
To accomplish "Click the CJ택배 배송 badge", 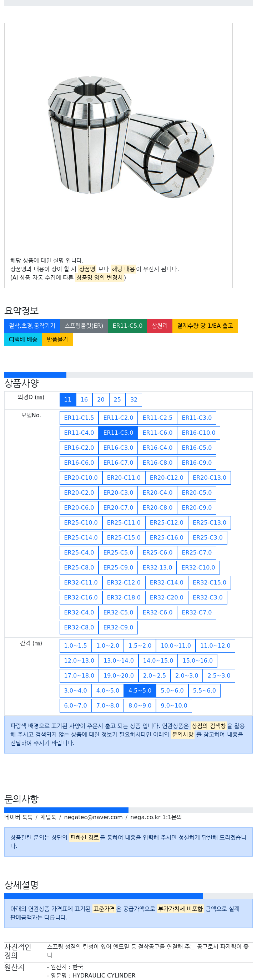I will [x=23, y=340].
